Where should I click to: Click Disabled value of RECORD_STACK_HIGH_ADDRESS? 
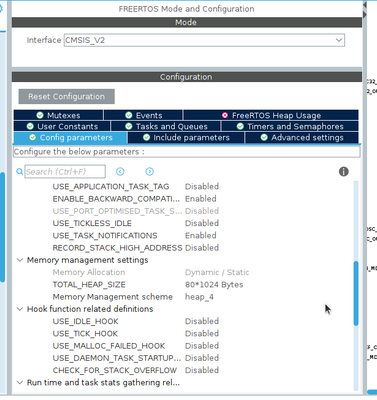(x=202, y=248)
